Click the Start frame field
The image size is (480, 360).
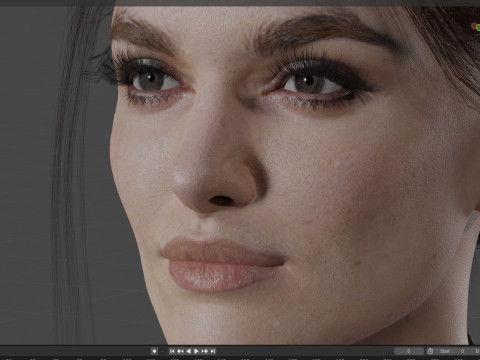(453, 351)
